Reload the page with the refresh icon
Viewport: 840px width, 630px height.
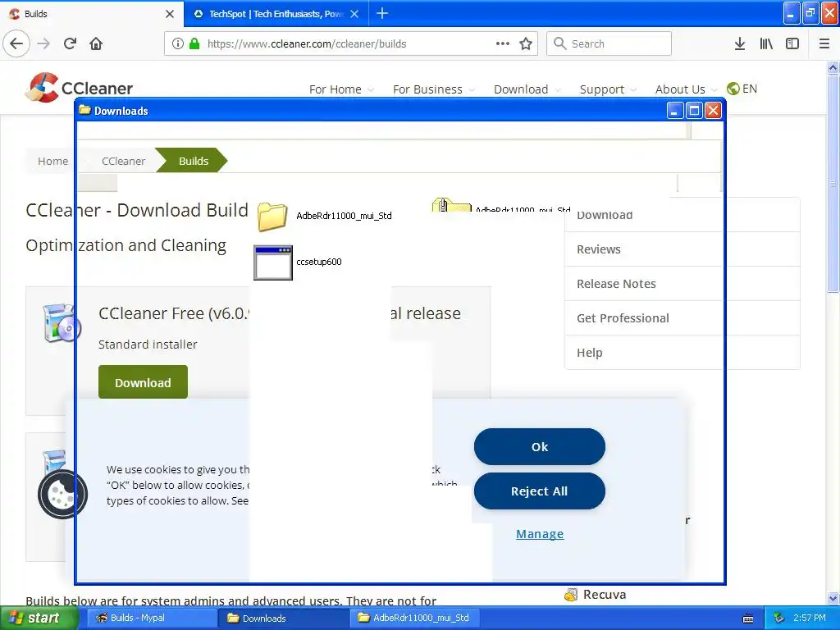coord(71,43)
